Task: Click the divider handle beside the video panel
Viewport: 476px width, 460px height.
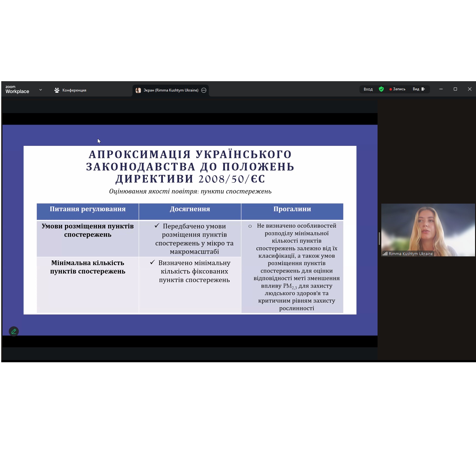Action: [379, 239]
